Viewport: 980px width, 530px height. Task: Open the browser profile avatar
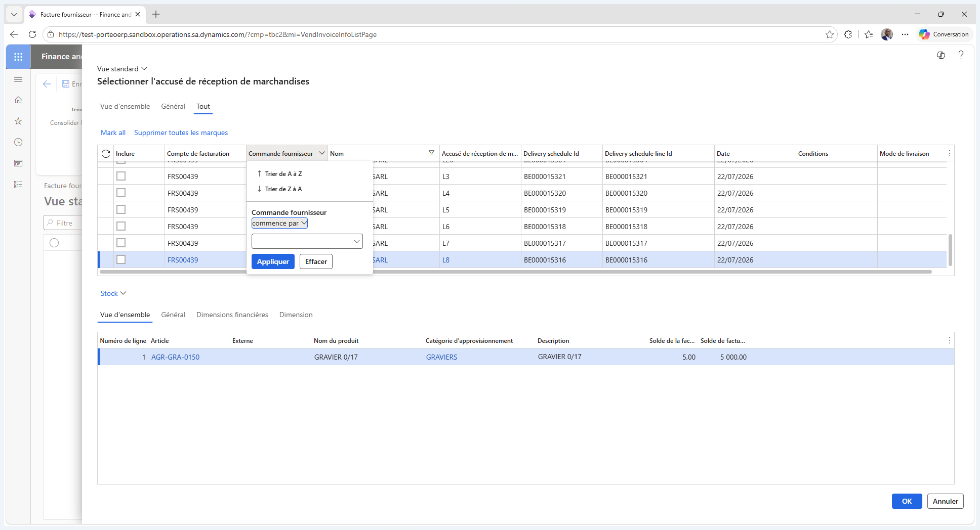(x=887, y=34)
